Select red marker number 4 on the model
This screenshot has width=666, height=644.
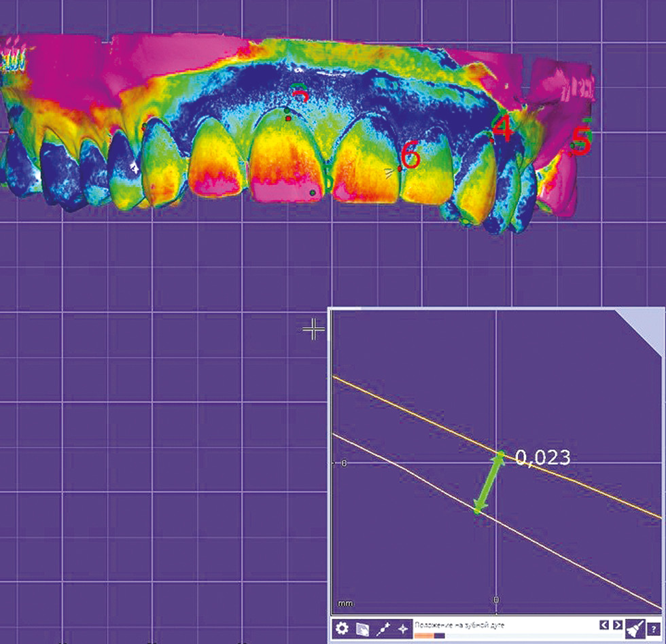[x=502, y=129]
